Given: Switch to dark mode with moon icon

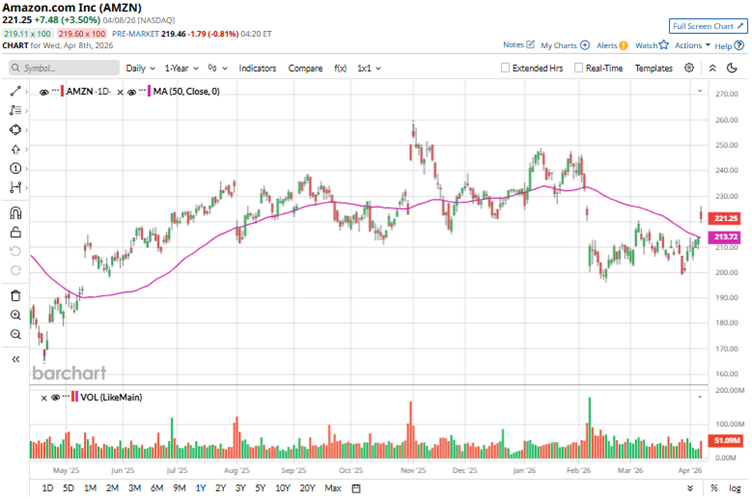Looking at the screenshot, I should (712, 68).
